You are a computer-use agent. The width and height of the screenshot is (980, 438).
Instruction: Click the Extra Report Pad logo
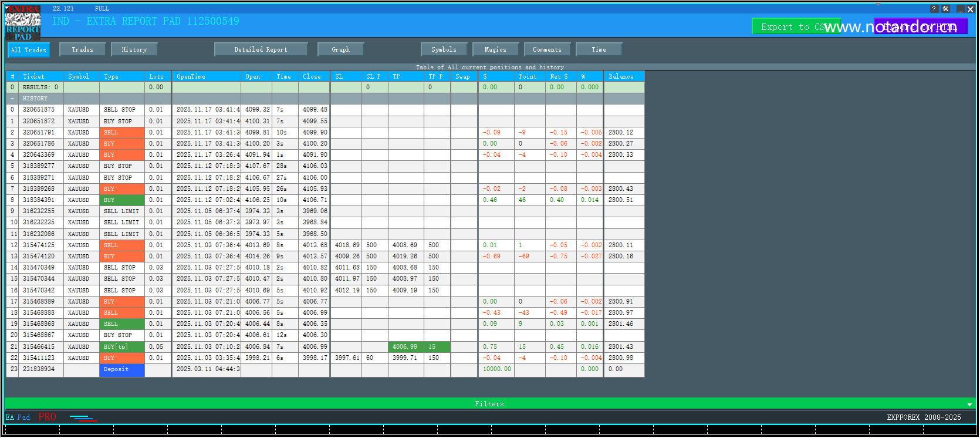pyautogui.click(x=23, y=23)
